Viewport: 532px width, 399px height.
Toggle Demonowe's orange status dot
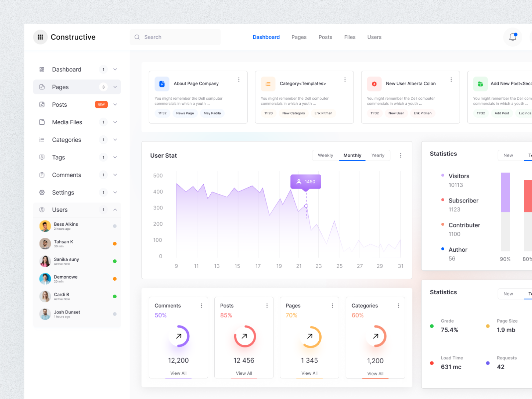click(x=115, y=279)
